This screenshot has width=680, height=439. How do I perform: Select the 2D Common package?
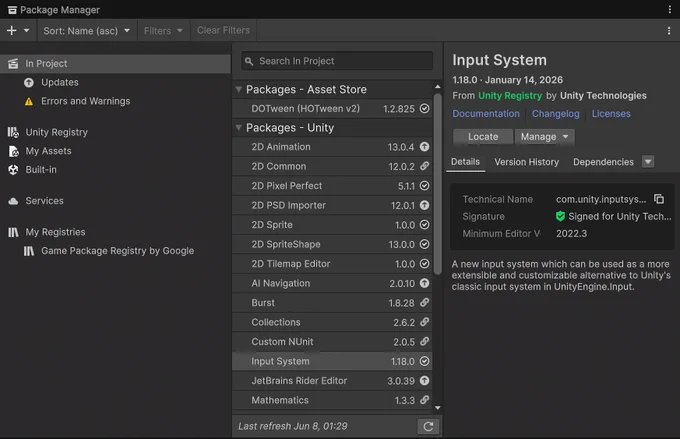click(x=332, y=167)
